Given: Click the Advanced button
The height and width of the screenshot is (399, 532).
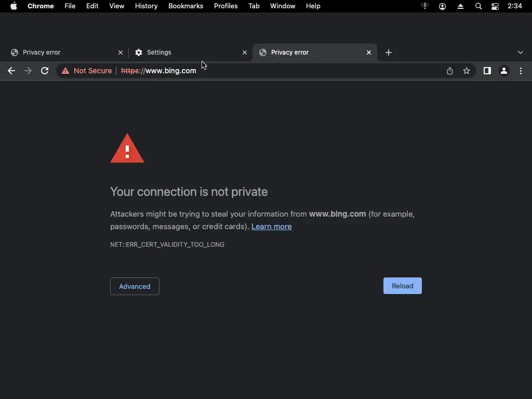Looking at the screenshot, I should (x=135, y=286).
